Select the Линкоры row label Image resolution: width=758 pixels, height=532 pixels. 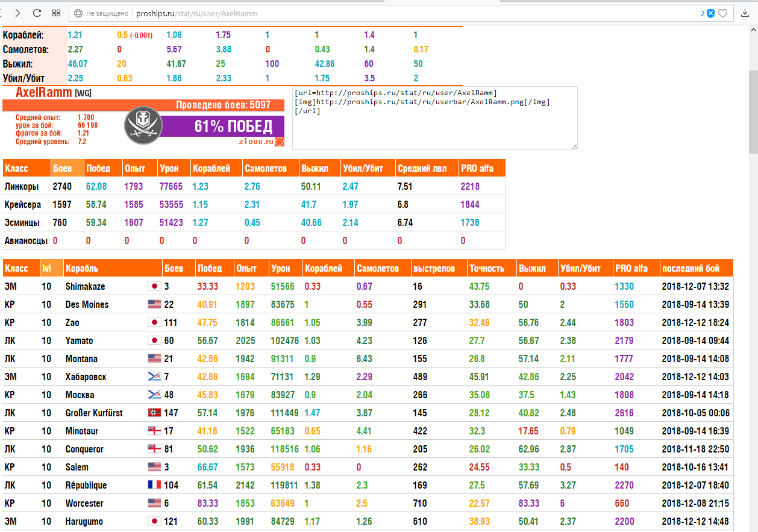click(x=22, y=187)
